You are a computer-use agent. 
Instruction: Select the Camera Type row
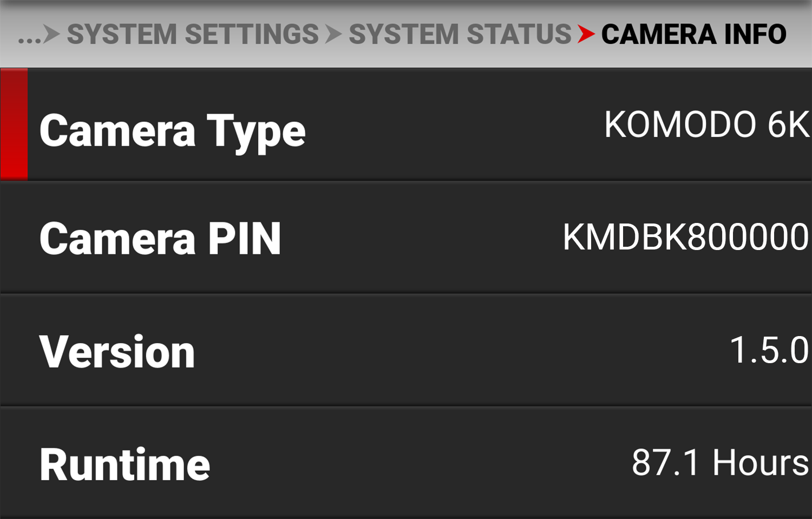406,124
